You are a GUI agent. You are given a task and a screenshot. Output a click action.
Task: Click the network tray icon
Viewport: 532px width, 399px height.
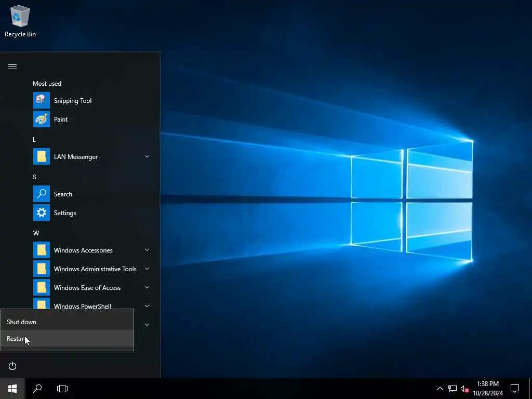[453, 389]
